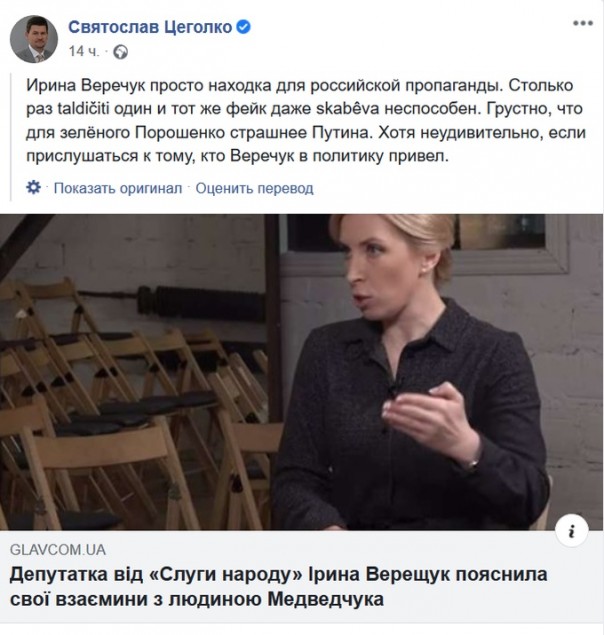
Task: Click the translated post text starting 'Ирина Веречук'
Action: pos(306,121)
